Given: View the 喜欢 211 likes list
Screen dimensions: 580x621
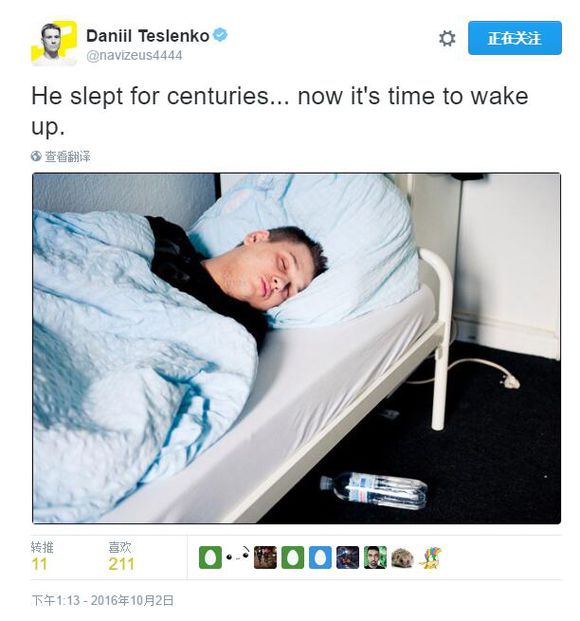Looking at the screenshot, I should (x=121, y=556).
